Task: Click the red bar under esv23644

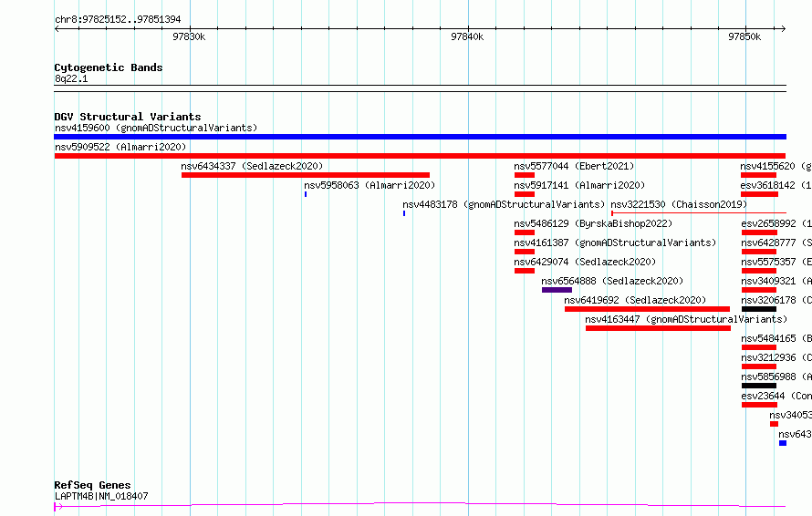Action: coord(759,405)
